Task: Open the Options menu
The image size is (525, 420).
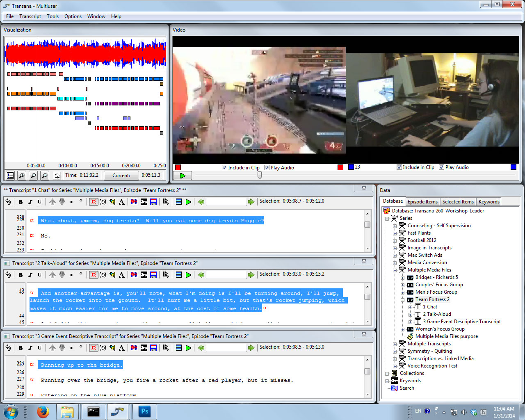Action: pos(73,16)
